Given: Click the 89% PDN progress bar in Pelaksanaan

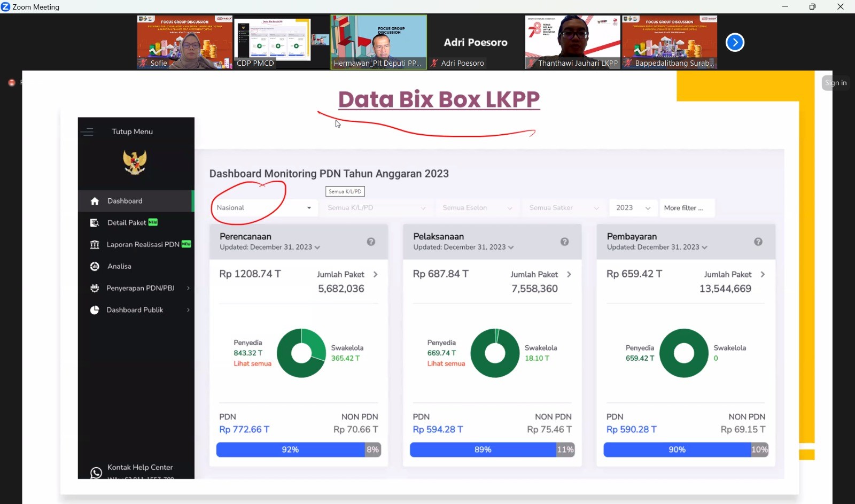Looking at the screenshot, I should 483,450.
